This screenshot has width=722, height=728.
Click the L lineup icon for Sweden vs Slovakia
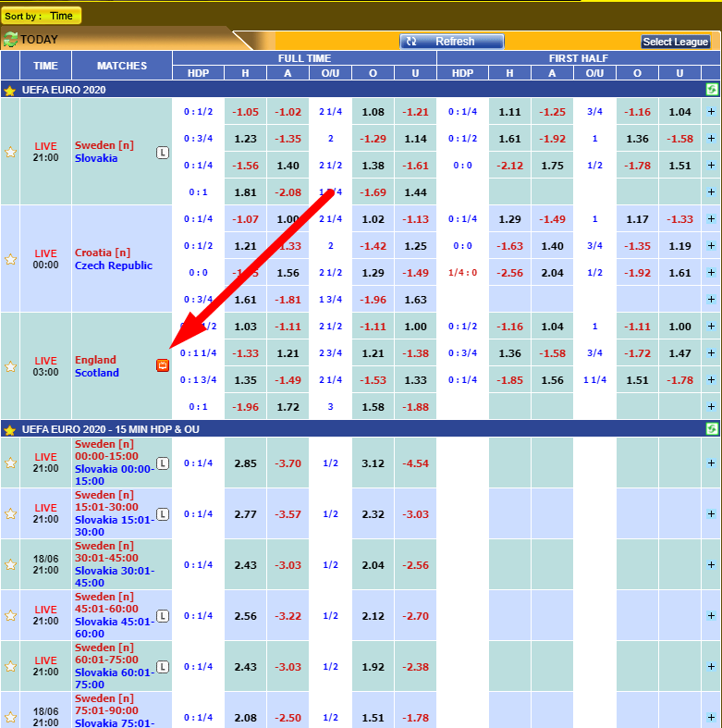[x=163, y=152]
